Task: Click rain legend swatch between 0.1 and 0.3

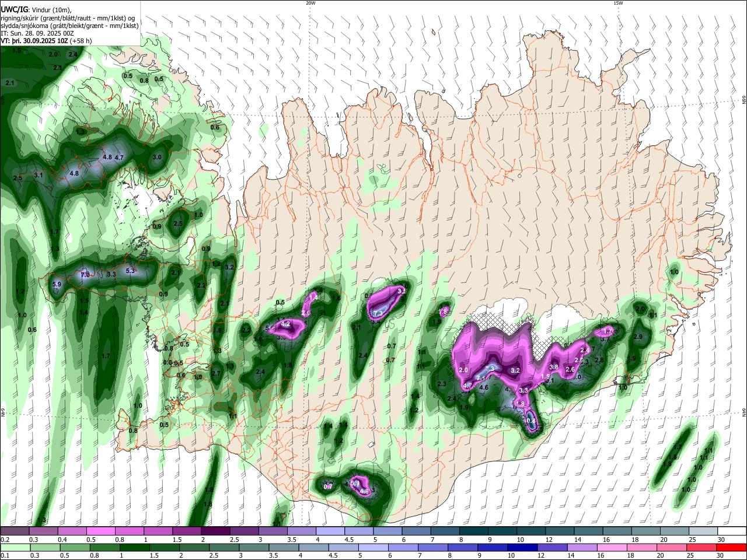Action: click(15, 547)
